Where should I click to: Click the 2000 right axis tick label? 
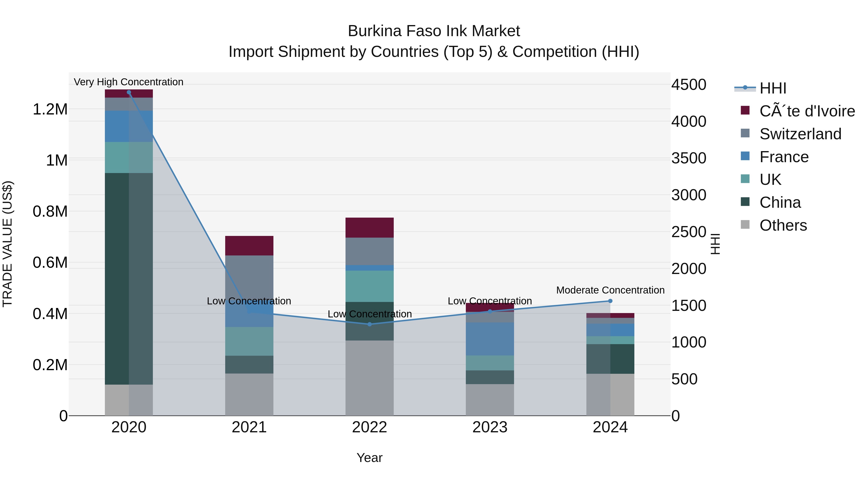(x=689, y=269)
